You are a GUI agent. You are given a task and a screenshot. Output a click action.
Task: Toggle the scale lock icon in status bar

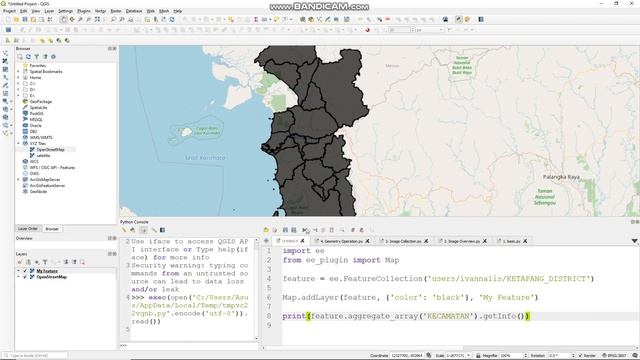click(478, 356)
